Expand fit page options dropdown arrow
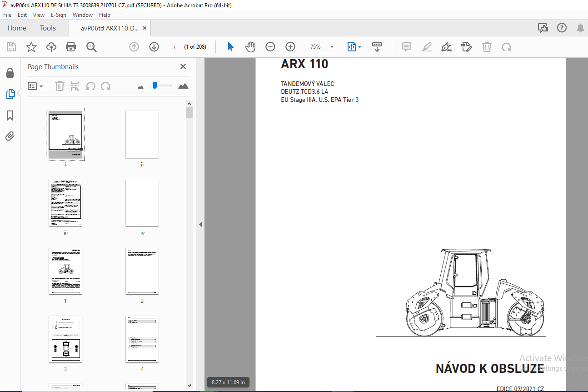The height and width of the screenshot is (392, 588). click(x=360, y=47)
